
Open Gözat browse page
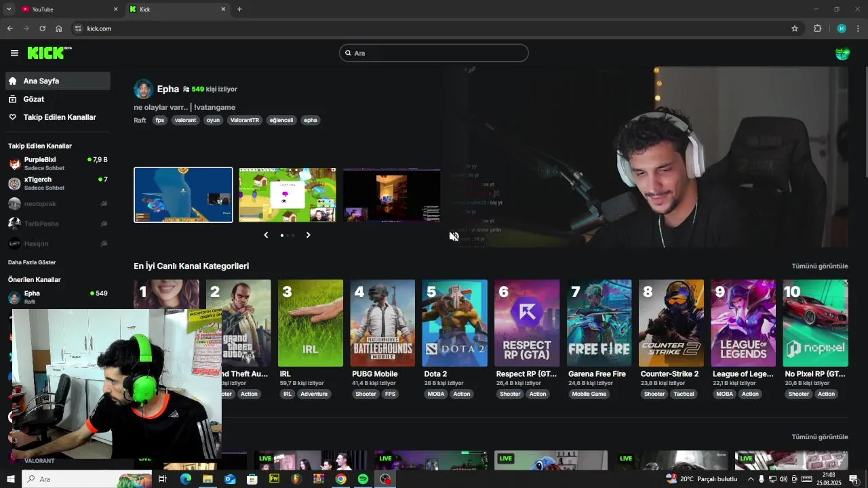point(58,99)
